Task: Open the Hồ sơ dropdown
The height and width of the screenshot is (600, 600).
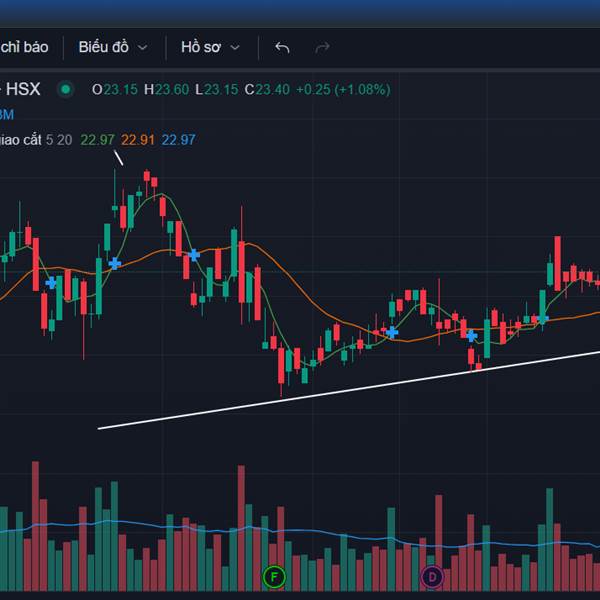Action: click(210, 47)
